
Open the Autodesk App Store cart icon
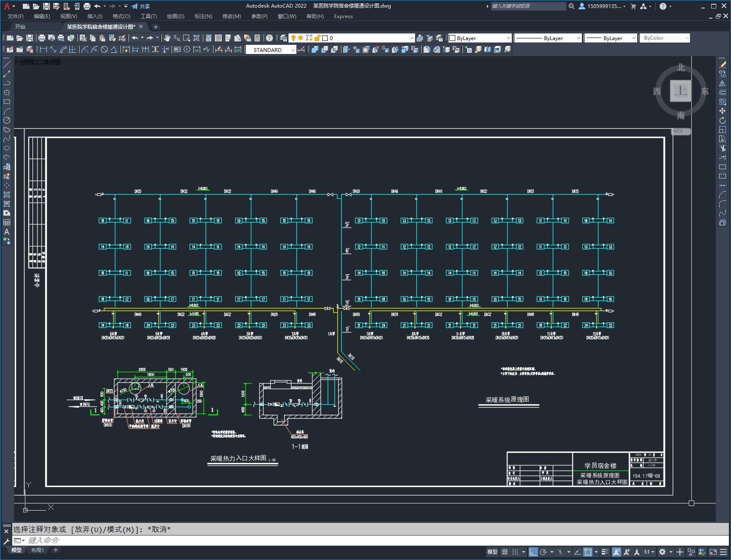click(633, 6)
